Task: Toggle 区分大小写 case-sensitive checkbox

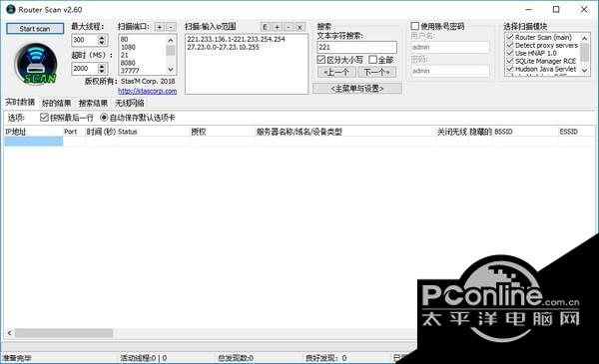Action: click(x=321, y=60)
